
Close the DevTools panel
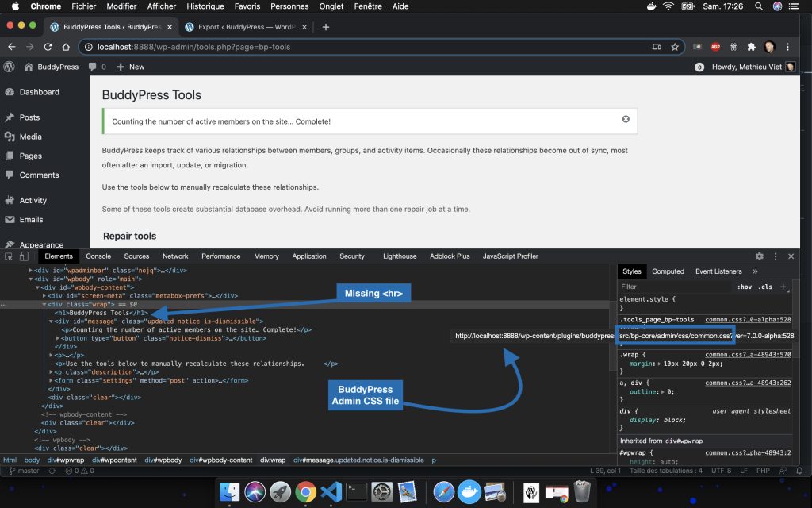pyautogui.click(x=791, y=256)
